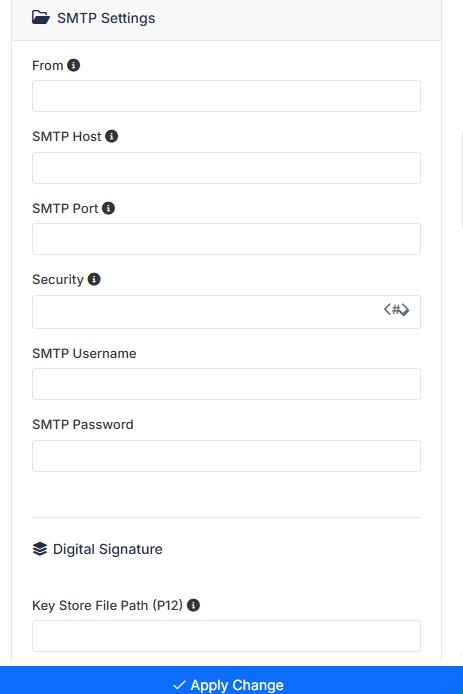Apply Change using the blue button
This screenshot has width=463, height=694.
[232, 680]
